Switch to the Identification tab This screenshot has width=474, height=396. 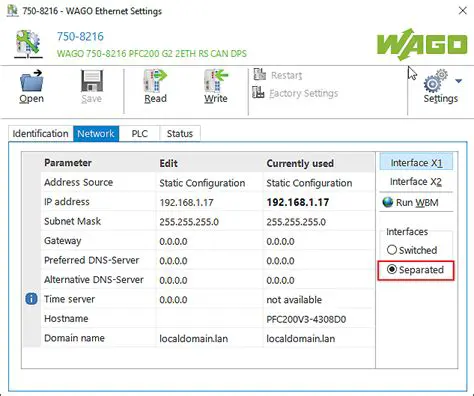point(40,134)
